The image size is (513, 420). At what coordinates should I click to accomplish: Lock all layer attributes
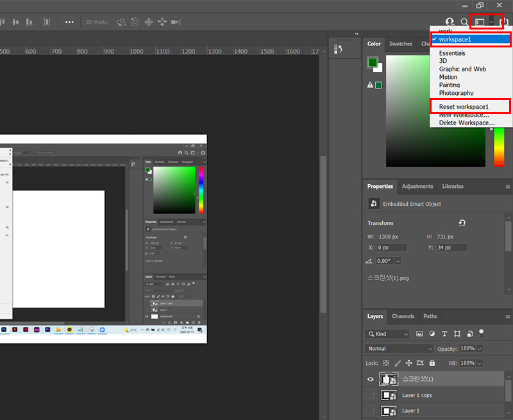tap(432, 363)
